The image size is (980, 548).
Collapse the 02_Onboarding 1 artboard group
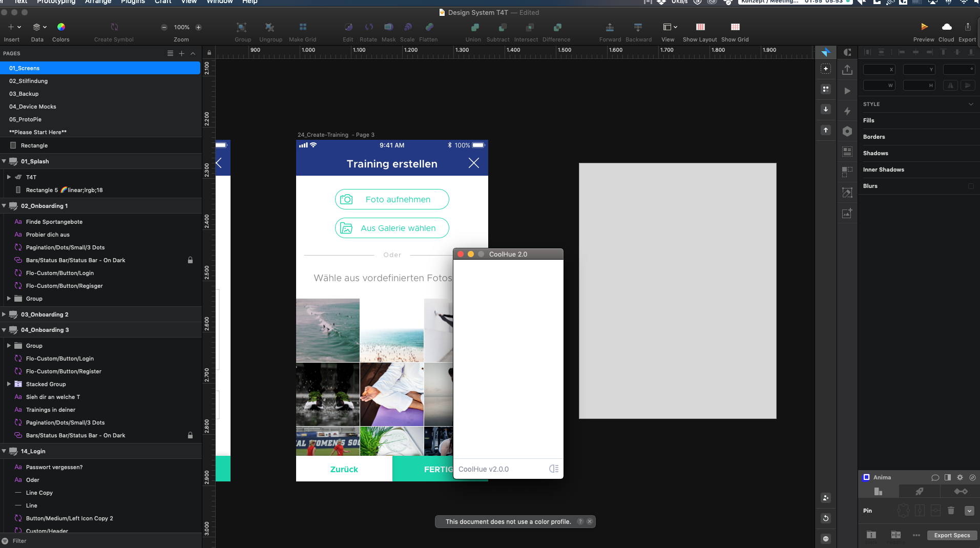[x=4, y=206]
